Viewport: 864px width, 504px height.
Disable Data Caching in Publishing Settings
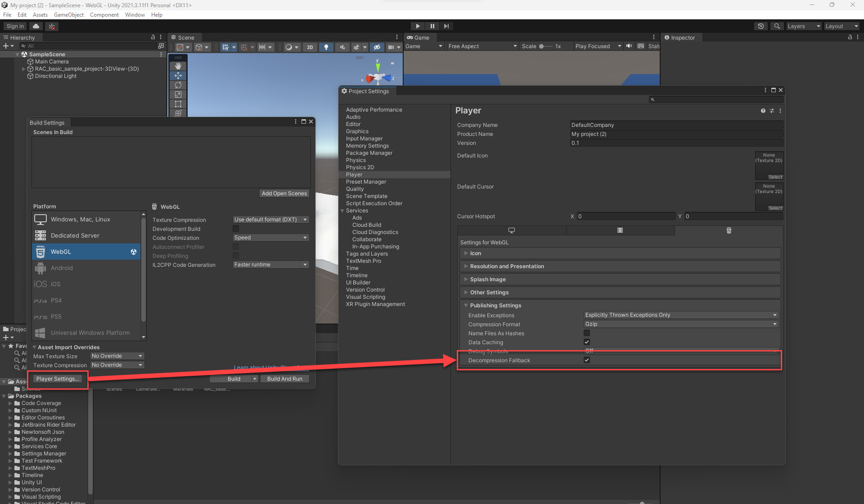tap(587, 342)
